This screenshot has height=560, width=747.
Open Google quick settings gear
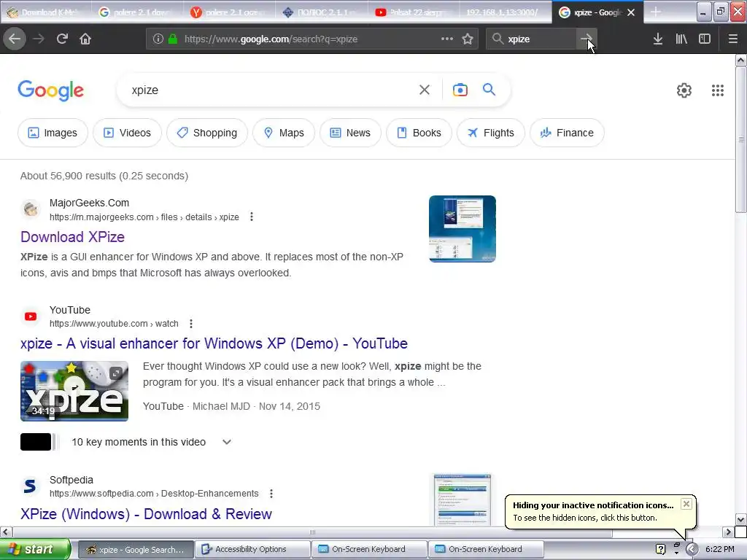tap(684, 90)
